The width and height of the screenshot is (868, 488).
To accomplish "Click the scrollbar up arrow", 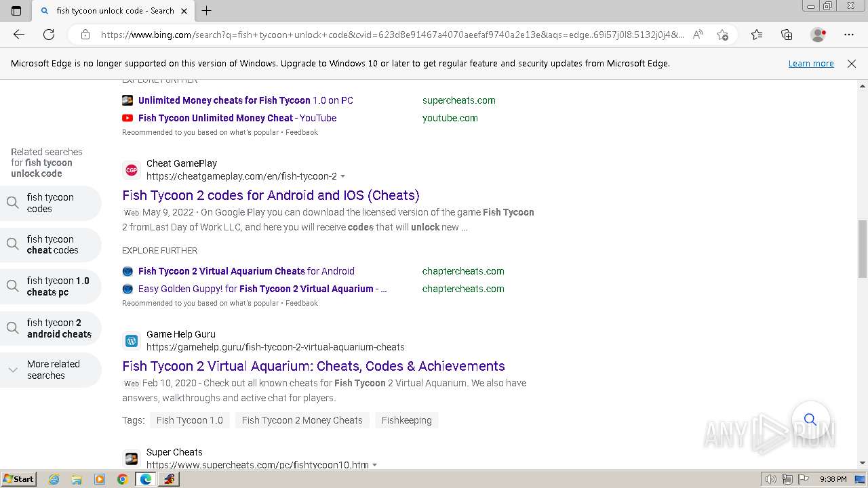I will [863, 86].
